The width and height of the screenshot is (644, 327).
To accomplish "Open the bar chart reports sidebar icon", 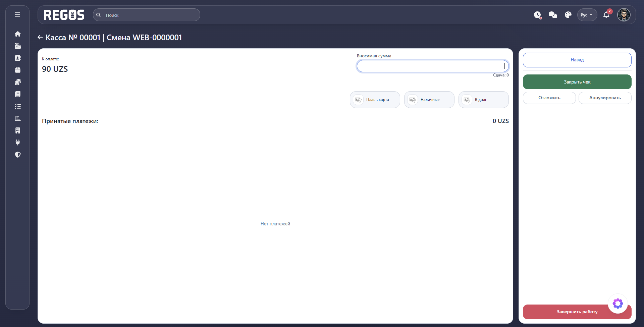I will coord(18,118).
